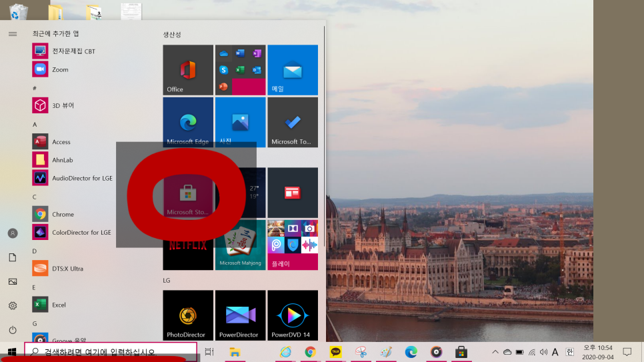
Task: Click the Word icon in the Office folder tile
Action: 240,53
